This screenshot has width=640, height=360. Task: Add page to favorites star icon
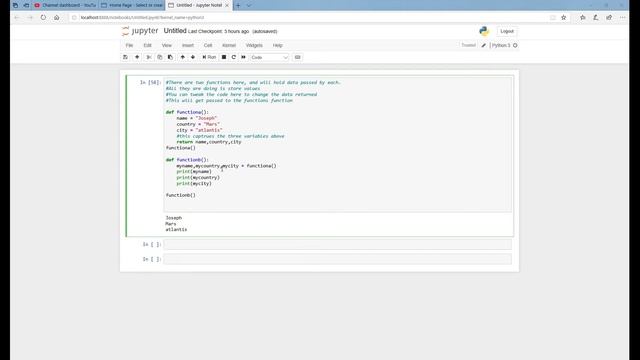click(564, 18)
